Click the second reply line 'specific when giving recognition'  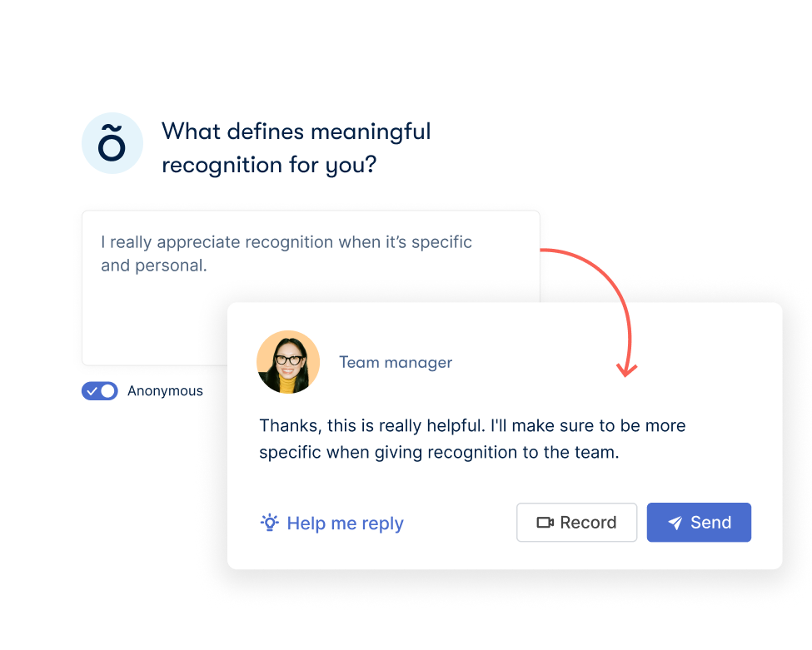(x=439, y=452)
